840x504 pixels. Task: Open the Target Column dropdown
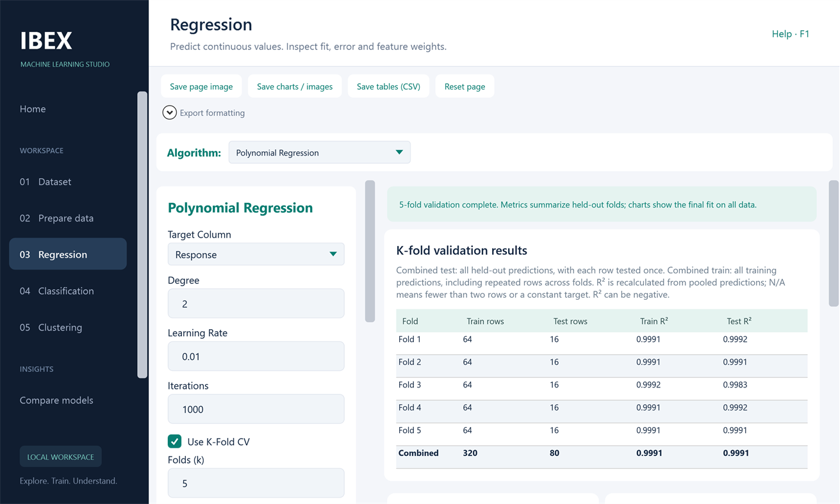256,254
